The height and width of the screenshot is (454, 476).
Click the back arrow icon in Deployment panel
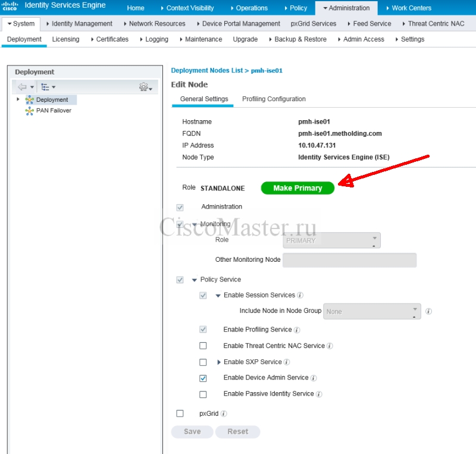coord(22,87)
